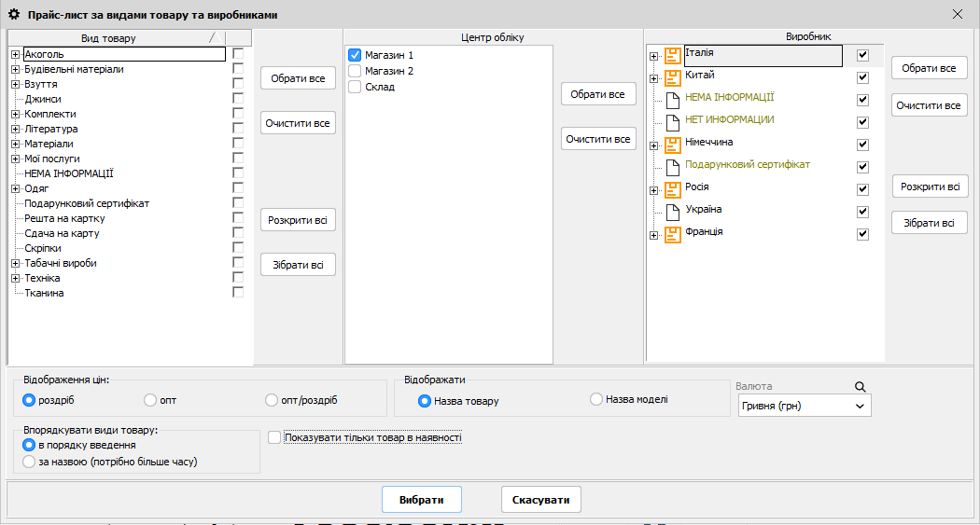Sort by the Вид товару column header
The width and height of the screenshot is (980, 525).
[x=108, y=38]
